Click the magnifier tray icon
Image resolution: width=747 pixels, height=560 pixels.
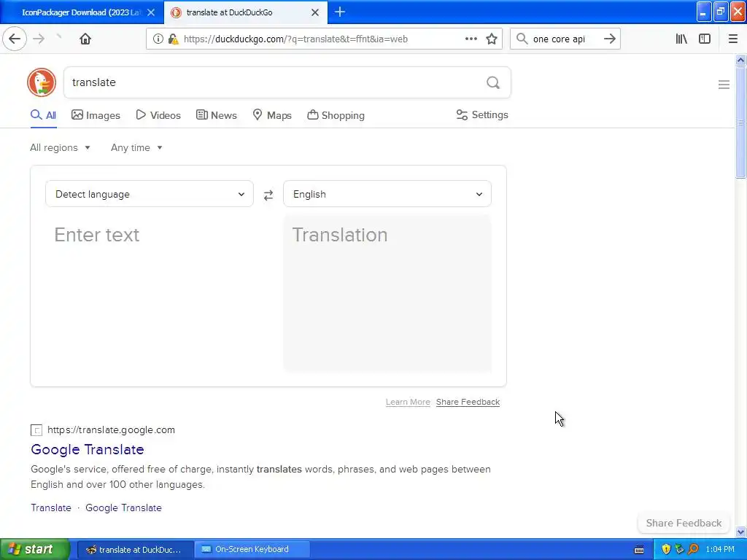(693, 549)
